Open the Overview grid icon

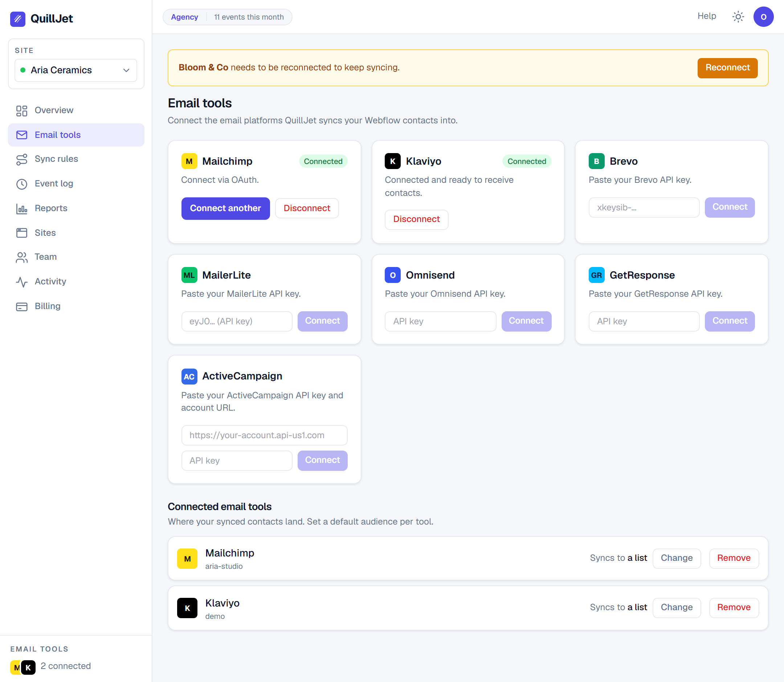[22, 111]
